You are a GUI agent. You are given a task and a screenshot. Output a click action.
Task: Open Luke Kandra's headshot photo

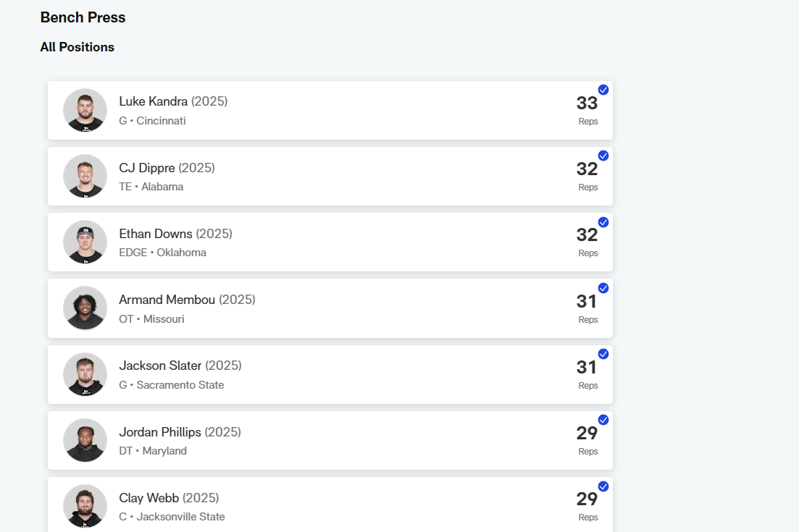(85, 110)
